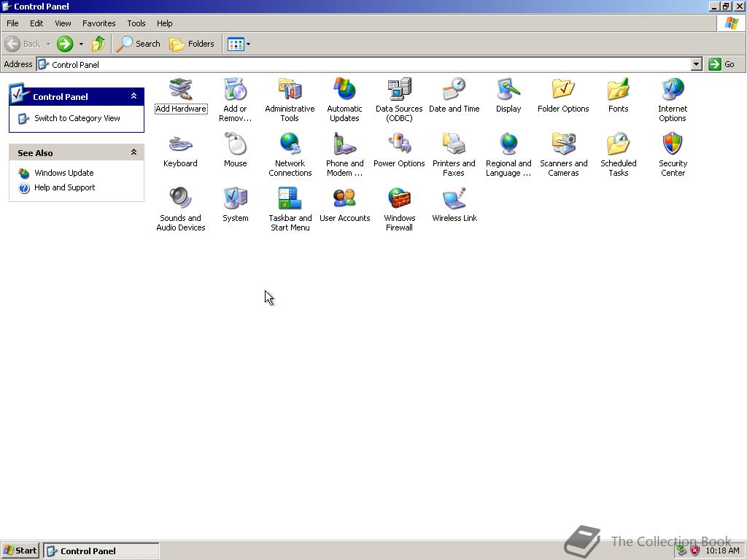Open Mouse settings
The height and width of the screenshot is (560, 747).
click(x=236, y=150)
